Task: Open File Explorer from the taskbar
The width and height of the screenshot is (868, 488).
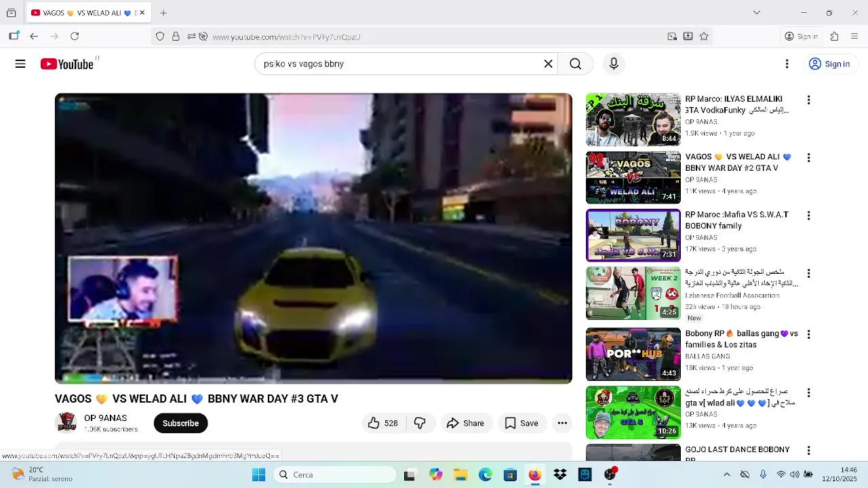Action: (x=460, y=475)
